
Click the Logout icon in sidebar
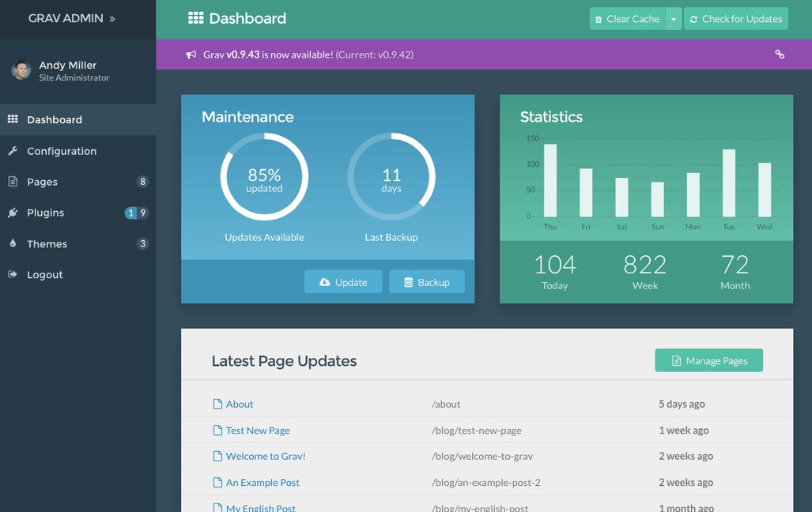pyautogui.click(x=11, y=274)
